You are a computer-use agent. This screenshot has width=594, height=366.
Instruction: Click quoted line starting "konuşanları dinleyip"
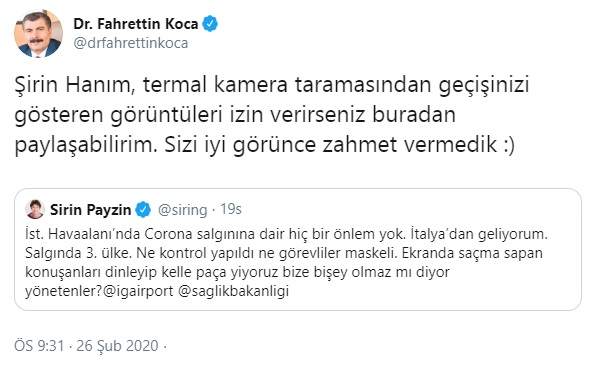tap(238, 272)
